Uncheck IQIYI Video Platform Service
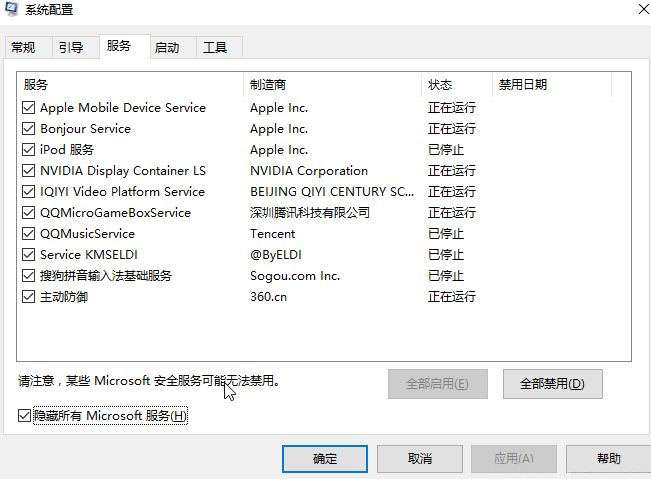Screen dimensions: 651x479 pos(28,192)
